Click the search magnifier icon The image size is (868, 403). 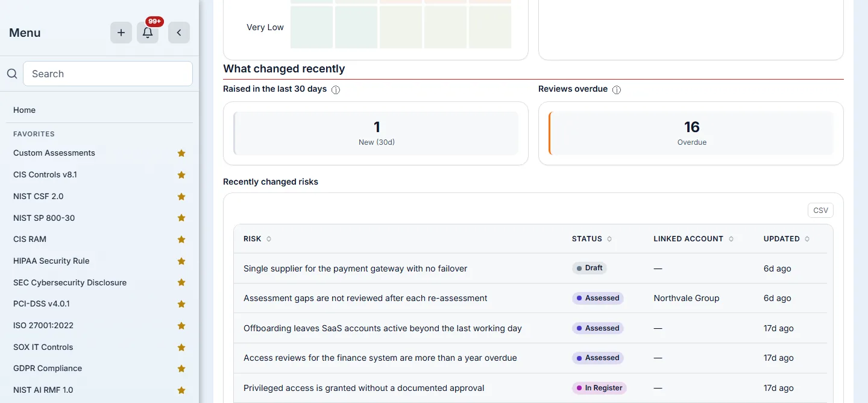[x=12, y=74]
